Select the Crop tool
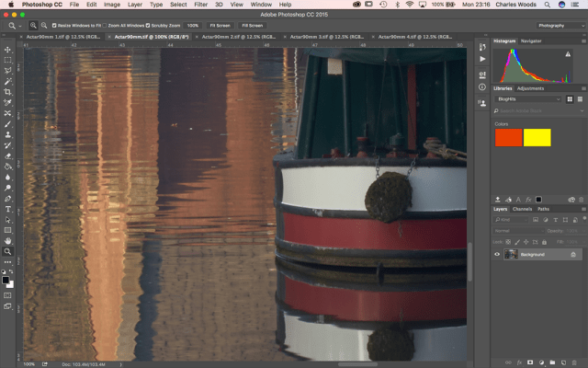588x368 pixels. click(8, 92)
